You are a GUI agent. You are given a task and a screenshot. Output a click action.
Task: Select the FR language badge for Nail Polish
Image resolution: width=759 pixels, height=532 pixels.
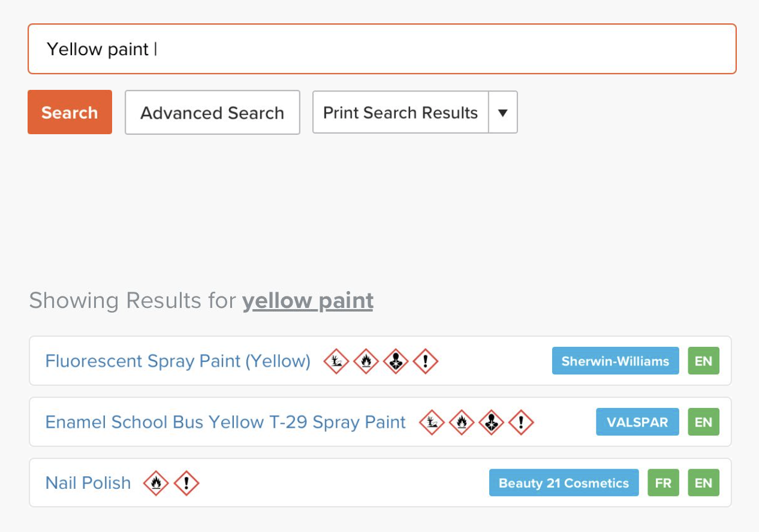click(x=663, y=483)
